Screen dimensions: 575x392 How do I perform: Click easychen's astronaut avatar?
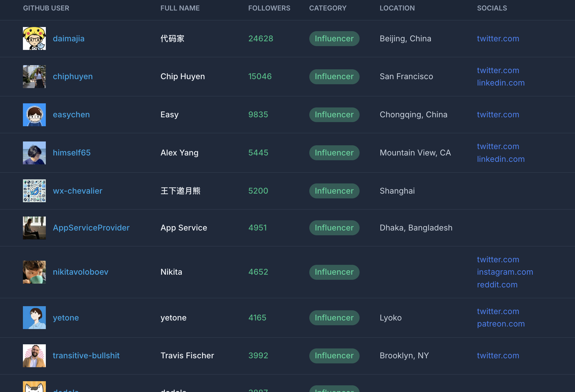pos(34,115)
